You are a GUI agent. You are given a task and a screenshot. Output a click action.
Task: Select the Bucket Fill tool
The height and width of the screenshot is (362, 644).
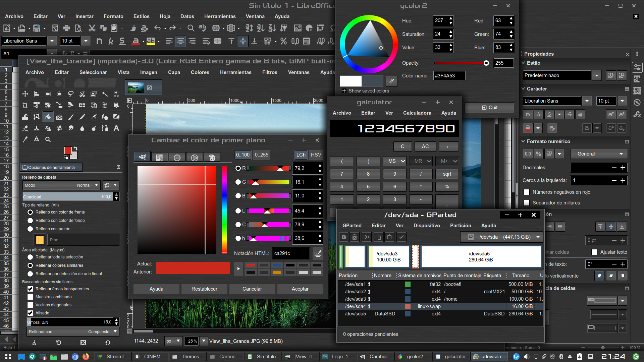(48, 117)
